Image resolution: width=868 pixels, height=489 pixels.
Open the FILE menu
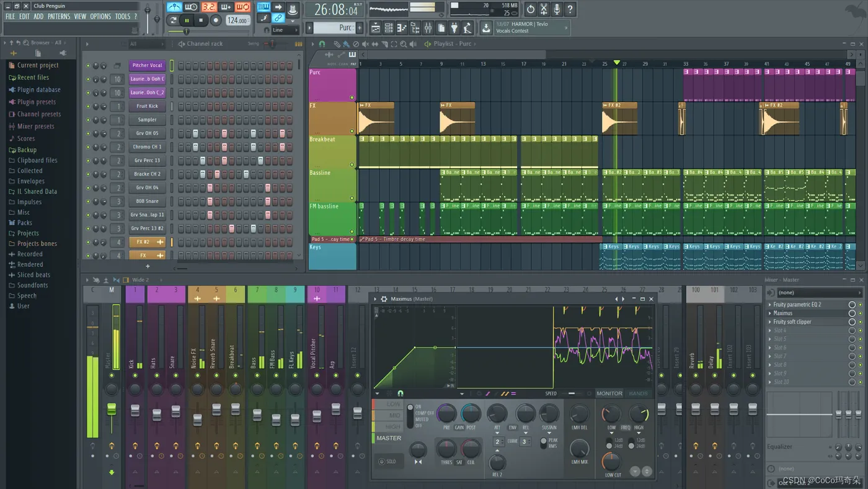pos(11,17)
